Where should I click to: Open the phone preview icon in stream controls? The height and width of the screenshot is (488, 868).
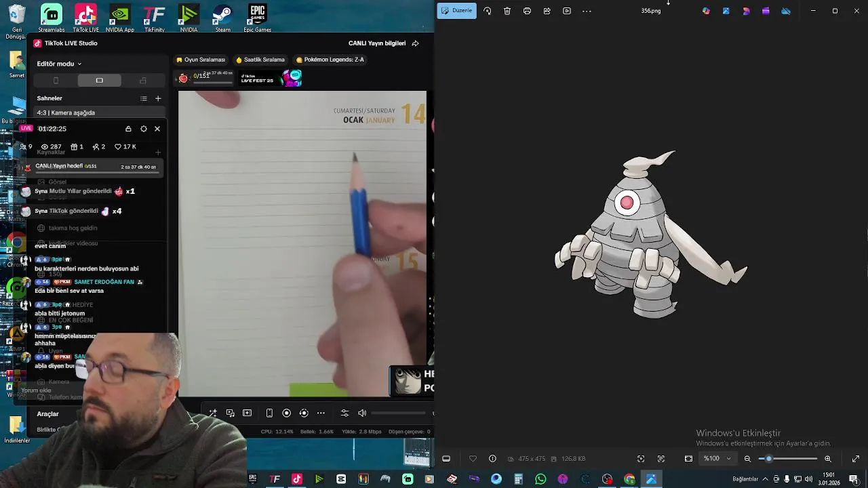tap(269, 413)
